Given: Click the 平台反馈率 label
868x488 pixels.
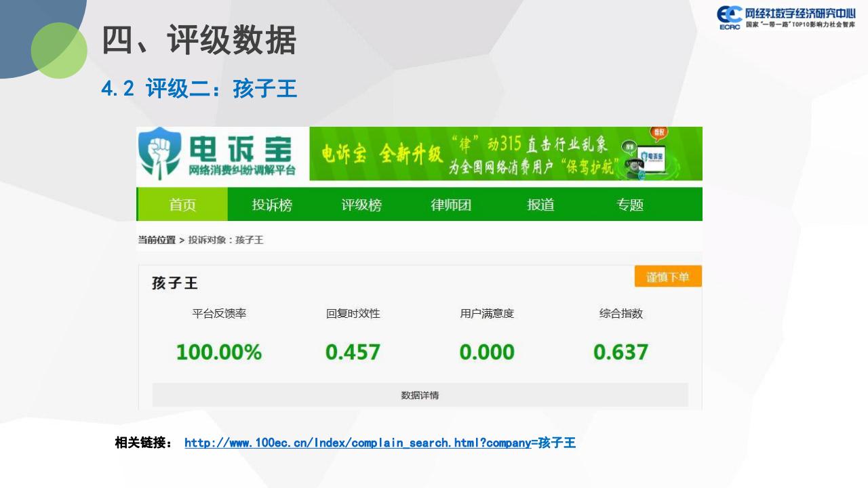Looking at the screenshot, I should coord(219,314).
